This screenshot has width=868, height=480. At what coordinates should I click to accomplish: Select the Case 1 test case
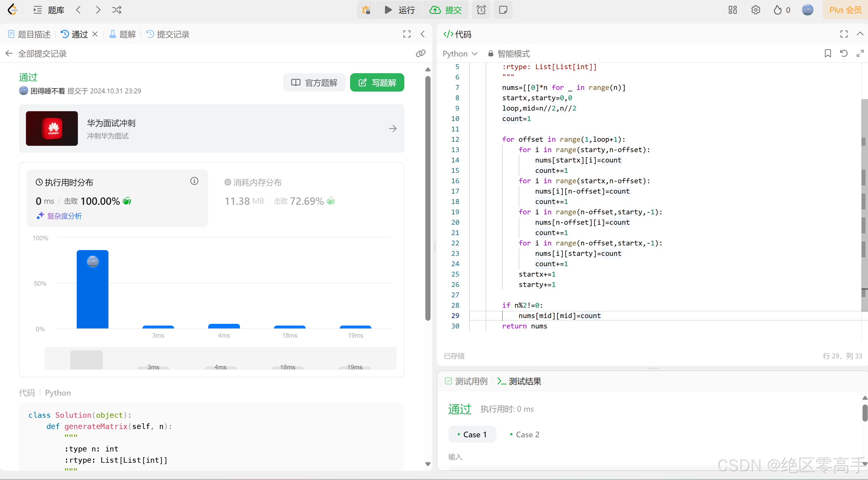click(x=472, y=434)
